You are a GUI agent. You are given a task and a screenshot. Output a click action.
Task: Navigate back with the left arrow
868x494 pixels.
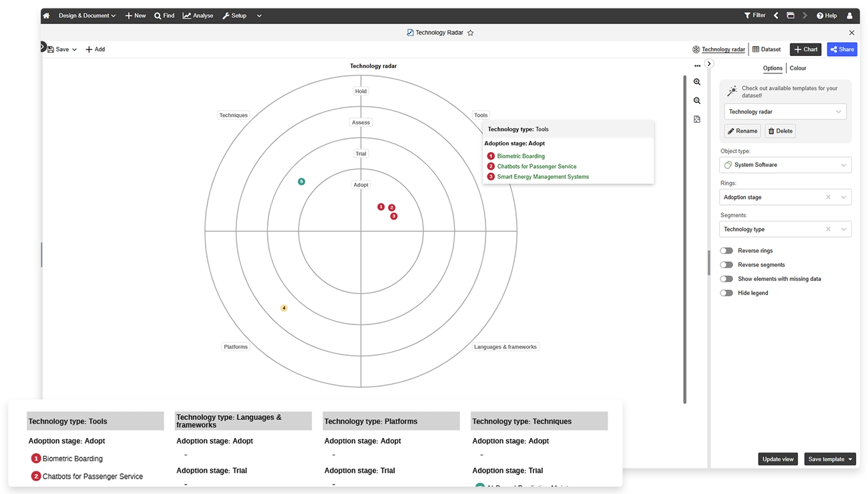[x=776, y=15]
